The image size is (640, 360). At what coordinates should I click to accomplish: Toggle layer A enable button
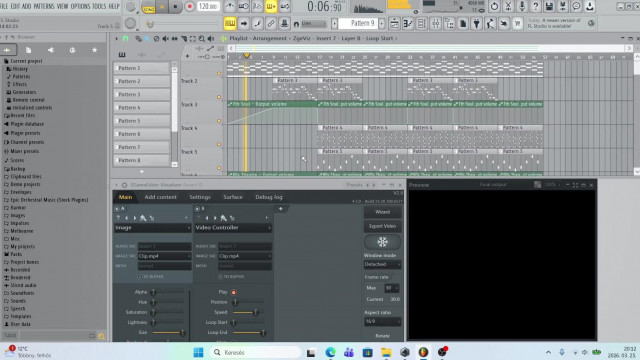[117, 209]
